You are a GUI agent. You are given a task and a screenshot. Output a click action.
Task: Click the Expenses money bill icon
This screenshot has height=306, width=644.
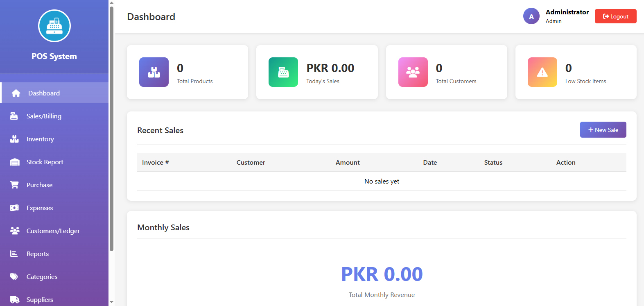point(14,208)
